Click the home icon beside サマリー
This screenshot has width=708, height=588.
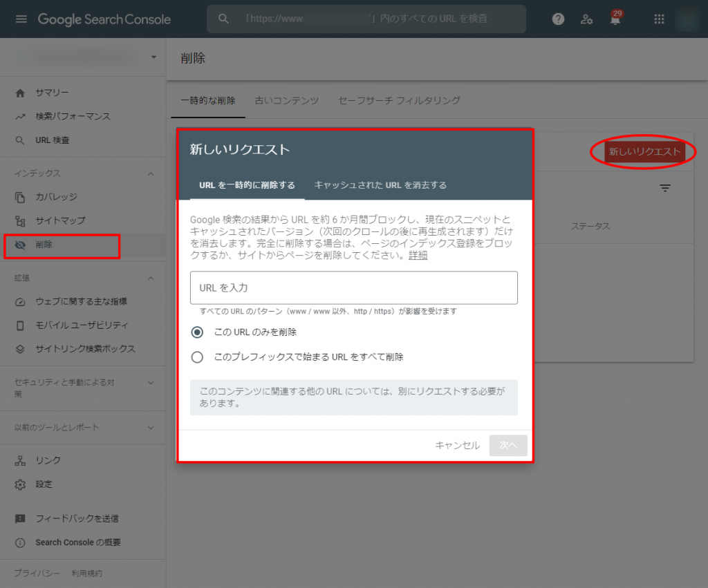point(20,93)
